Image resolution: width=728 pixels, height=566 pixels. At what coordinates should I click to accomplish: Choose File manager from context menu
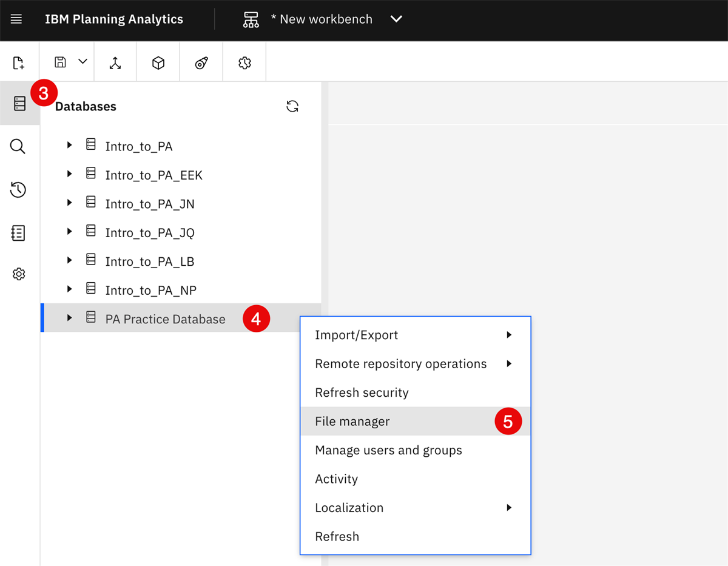tap(416, 421)
